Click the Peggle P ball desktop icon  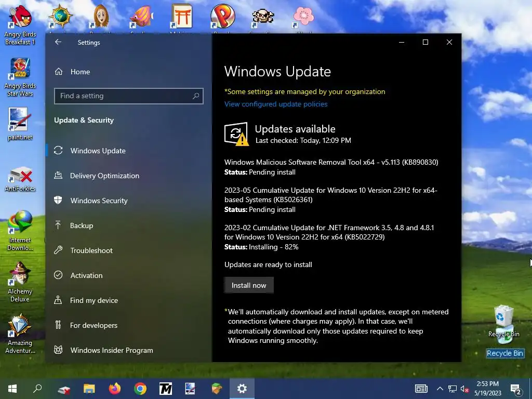pyautogui.click(x=222, y=16)
